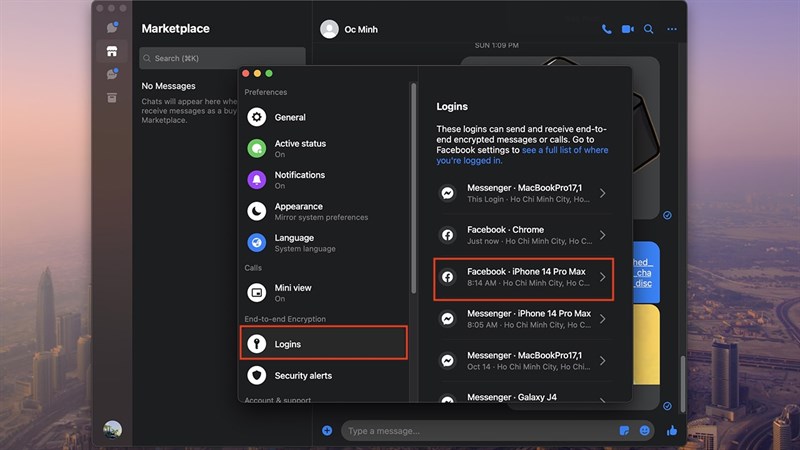The width and height of the screenshot is (800, 450).
Task: Click the Marketplace search field
Action: (x=222, y=58)
